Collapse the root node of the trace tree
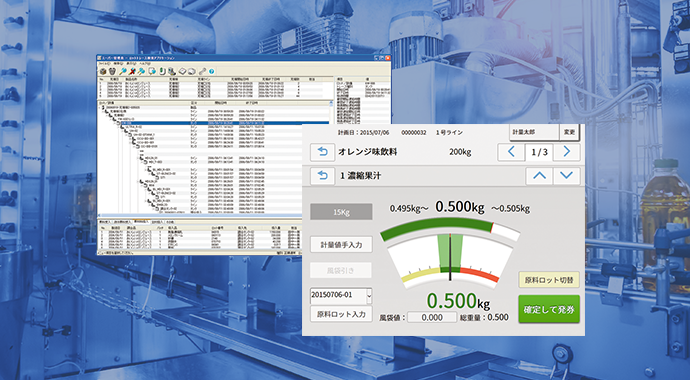The height and width of the screenshot is (380, 690). 100,108
